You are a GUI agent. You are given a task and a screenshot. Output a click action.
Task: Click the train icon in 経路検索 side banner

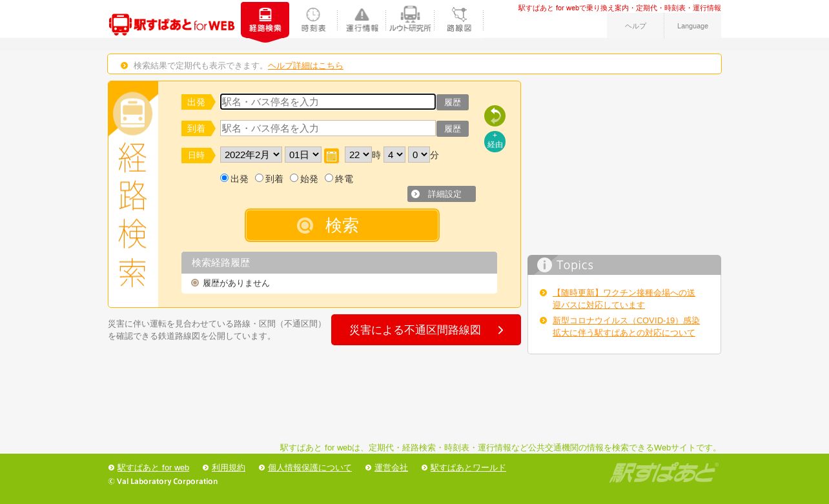point(132,114)
